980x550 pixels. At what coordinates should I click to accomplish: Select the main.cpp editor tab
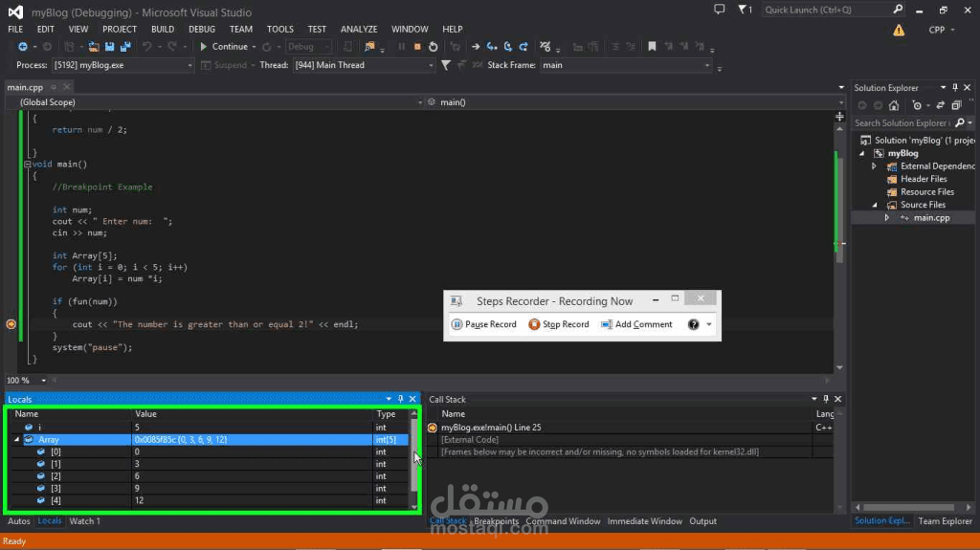click(25, 87)
